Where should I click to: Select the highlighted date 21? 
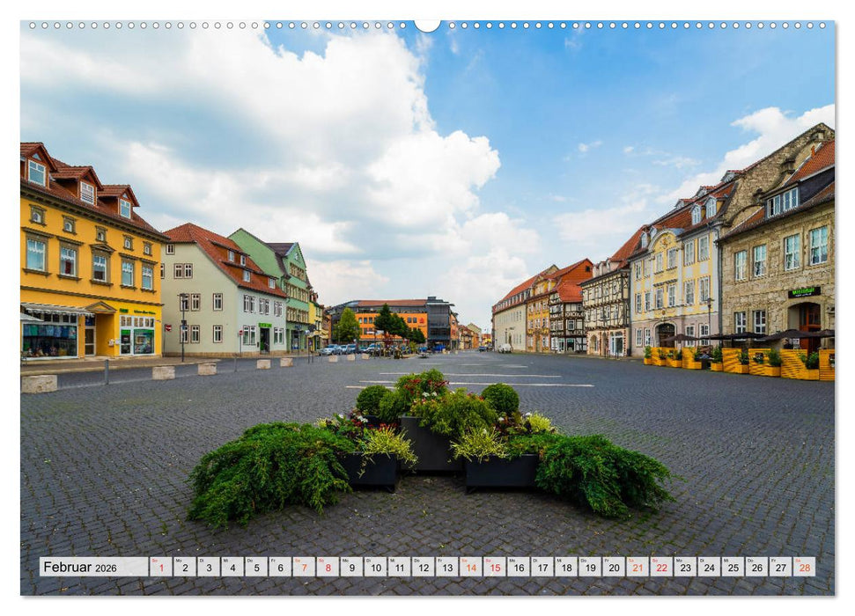pos(636,568)
